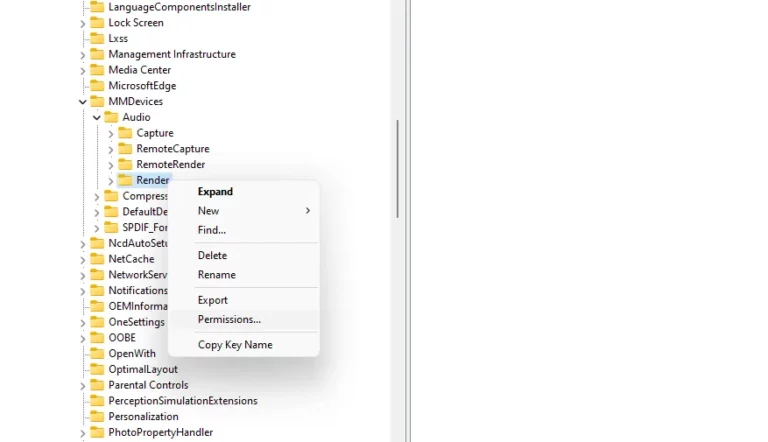
Task: Select the OOBE key label
Action: (x=122, y=338)
